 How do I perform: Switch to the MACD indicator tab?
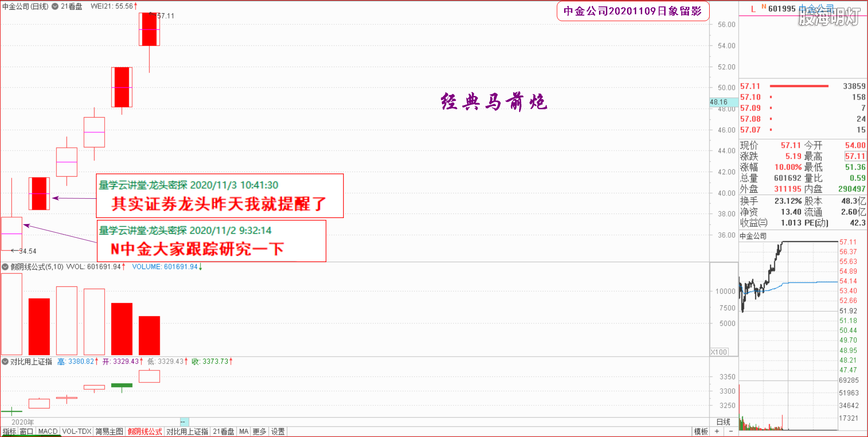coord(48,431)
